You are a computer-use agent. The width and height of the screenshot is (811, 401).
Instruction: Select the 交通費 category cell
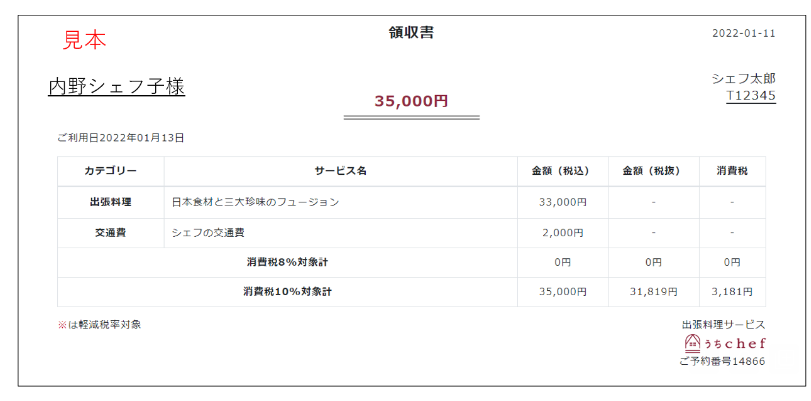coord(111,233)
